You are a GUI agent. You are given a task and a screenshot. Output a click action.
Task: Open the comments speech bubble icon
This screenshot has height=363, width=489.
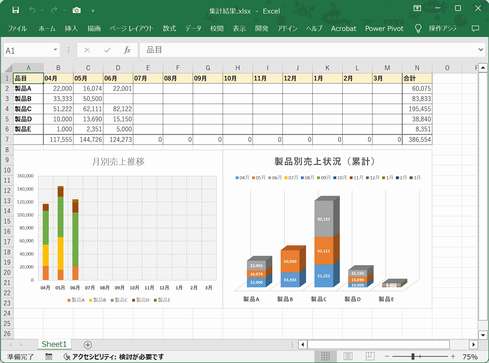(x=475, y=29)
